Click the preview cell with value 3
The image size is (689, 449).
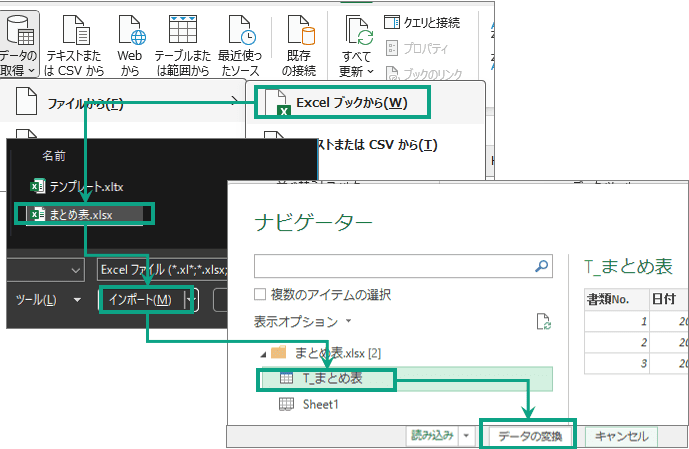[616, 363]
